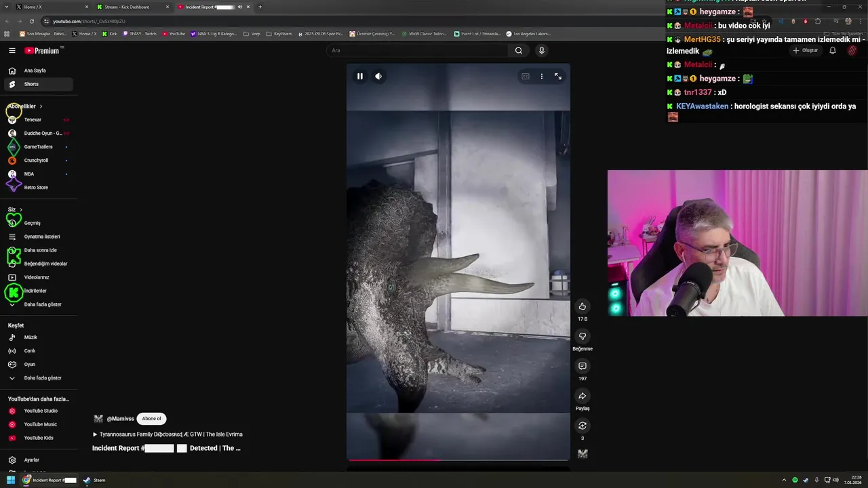
Task: Open the Kick bookmark
Action: pos(110,34)
